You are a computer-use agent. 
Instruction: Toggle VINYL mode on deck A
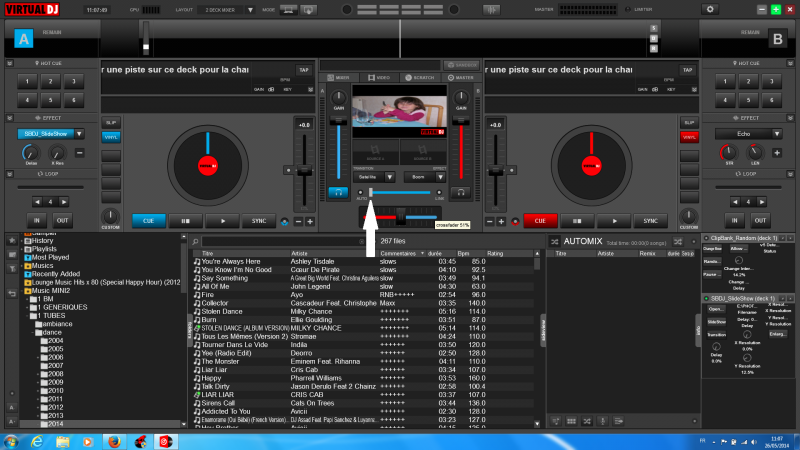coord(110,137)
